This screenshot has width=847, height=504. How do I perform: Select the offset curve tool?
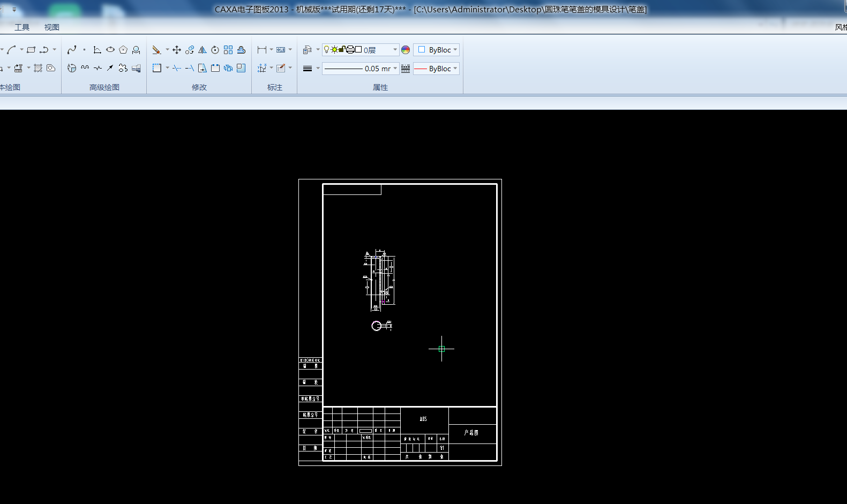pyautogui.click(x=241, y=50)
